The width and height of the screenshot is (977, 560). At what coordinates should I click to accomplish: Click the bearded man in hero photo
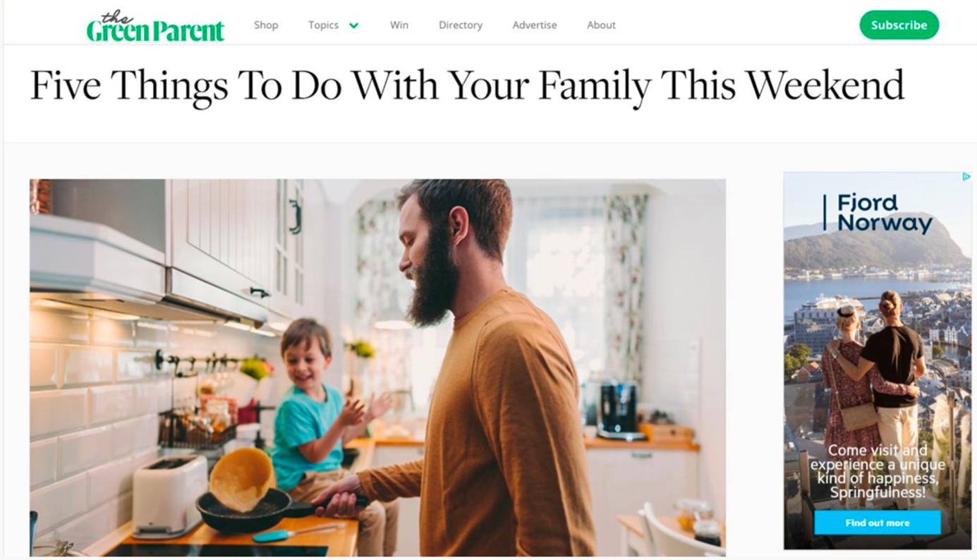pos(473,367)
